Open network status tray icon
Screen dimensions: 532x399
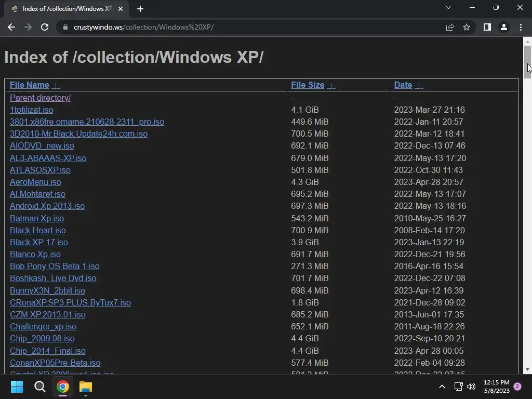[x=458, y=387]
